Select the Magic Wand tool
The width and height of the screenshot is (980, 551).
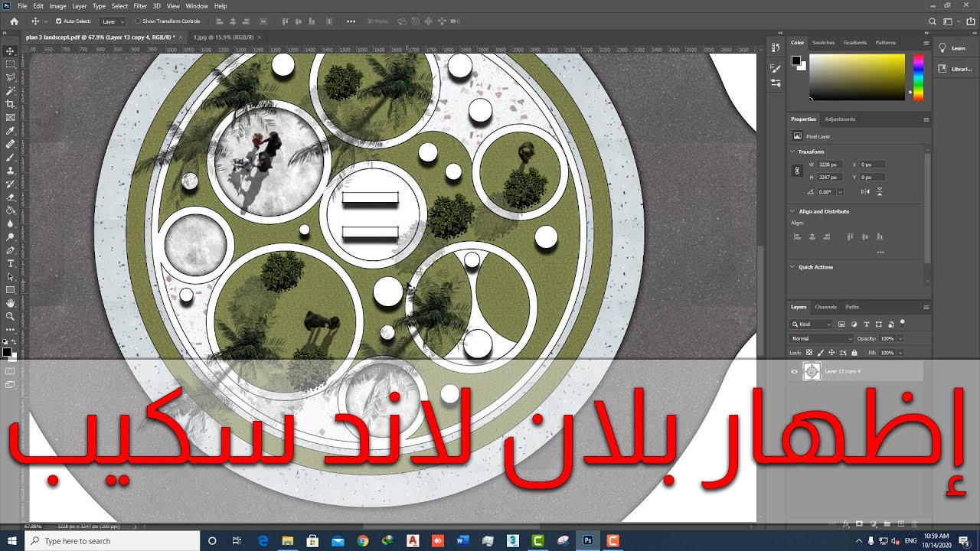(10, 91)
